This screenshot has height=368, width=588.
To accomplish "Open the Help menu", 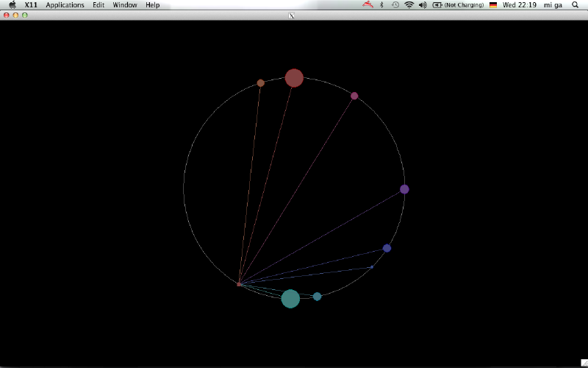I will 152,5.
